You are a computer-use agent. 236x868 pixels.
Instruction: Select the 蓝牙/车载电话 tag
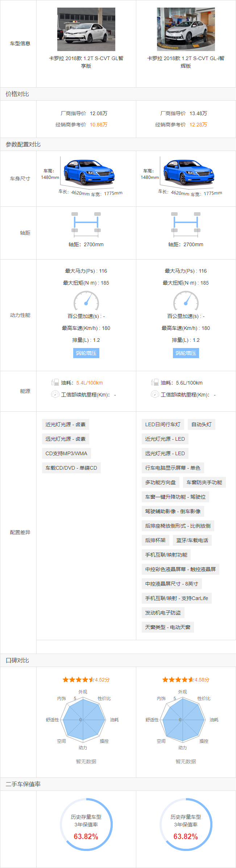tap(192, 540)
